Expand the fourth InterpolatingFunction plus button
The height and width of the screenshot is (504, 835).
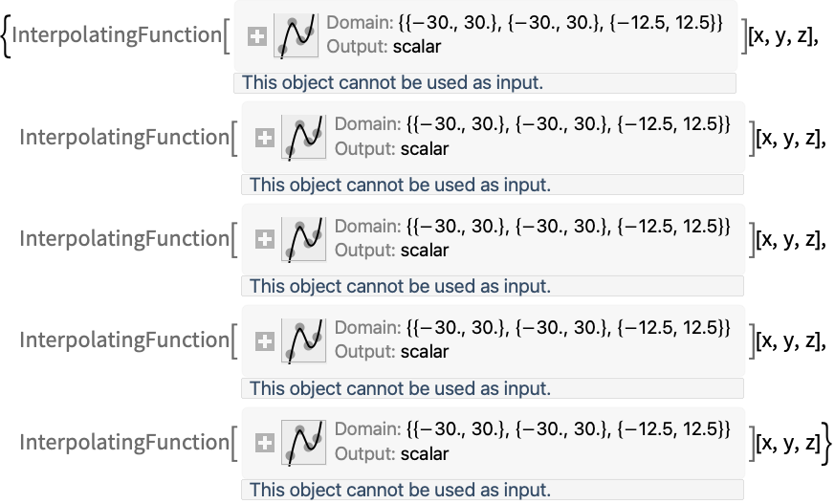265,341
